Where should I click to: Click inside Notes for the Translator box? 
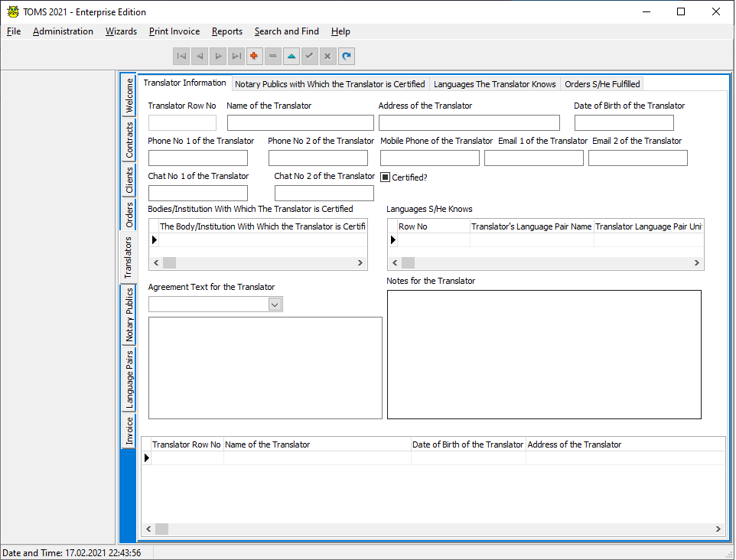pos(543,354)
